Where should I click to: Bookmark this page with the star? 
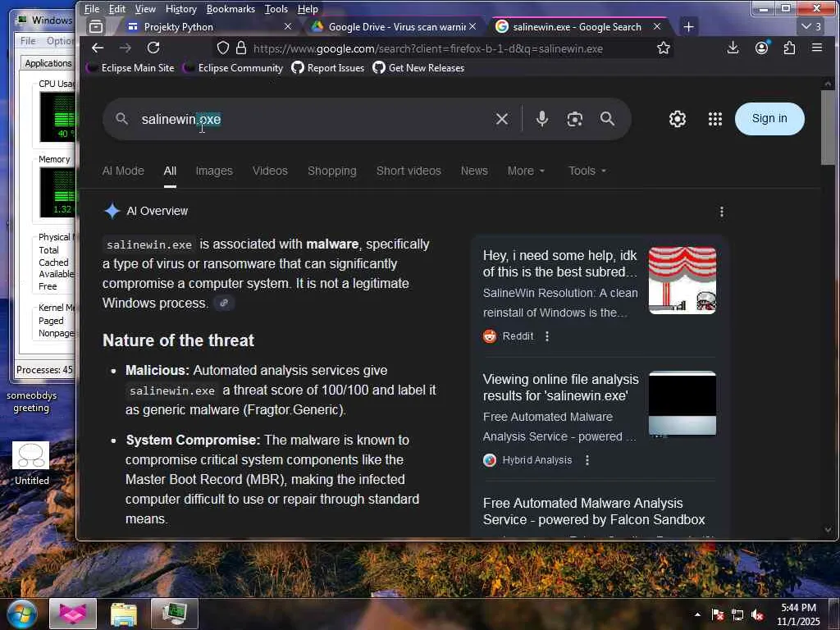click(663, 48)
